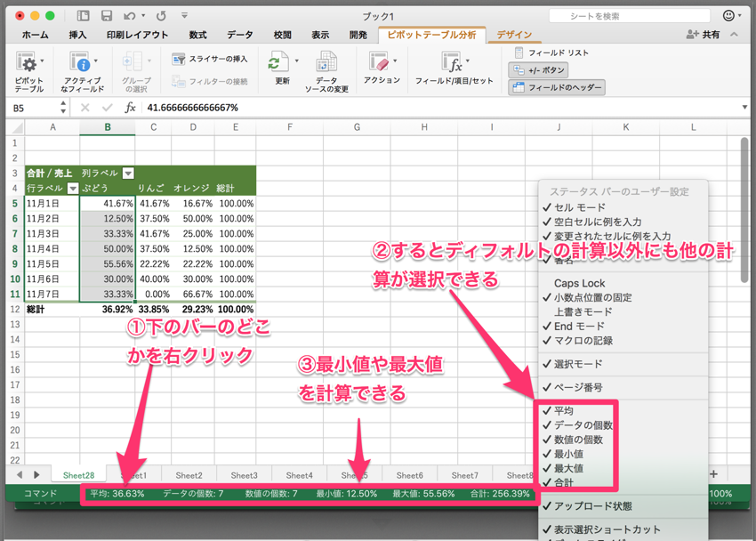Select the 11月4日 row label cell
756x541 pixels.
click(x=52, y=249)
